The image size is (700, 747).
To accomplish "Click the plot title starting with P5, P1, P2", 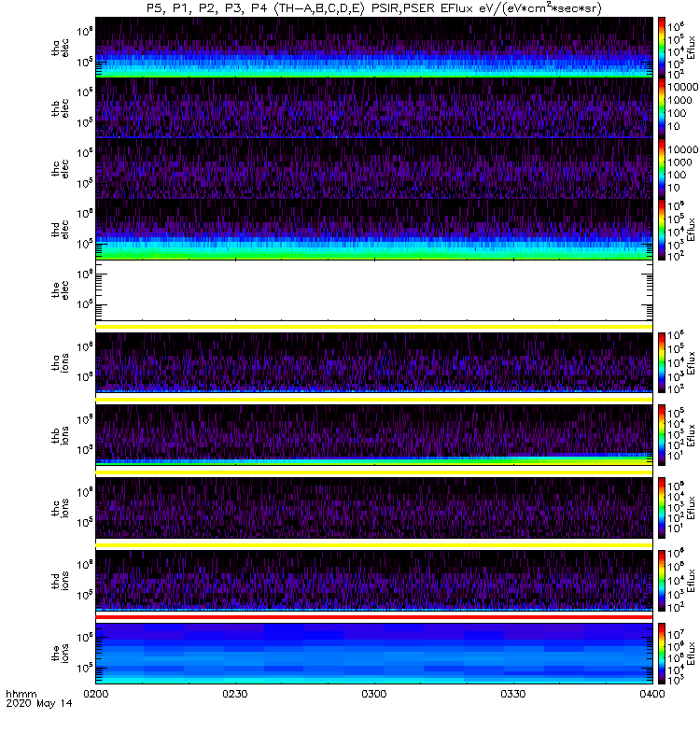I will click(x=374, y=8).
